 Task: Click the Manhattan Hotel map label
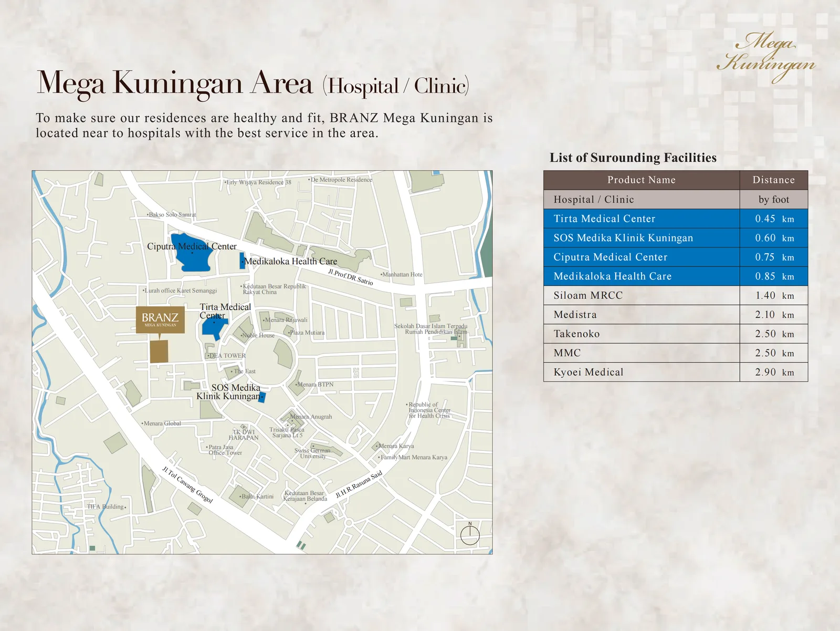tap(402, 275)
